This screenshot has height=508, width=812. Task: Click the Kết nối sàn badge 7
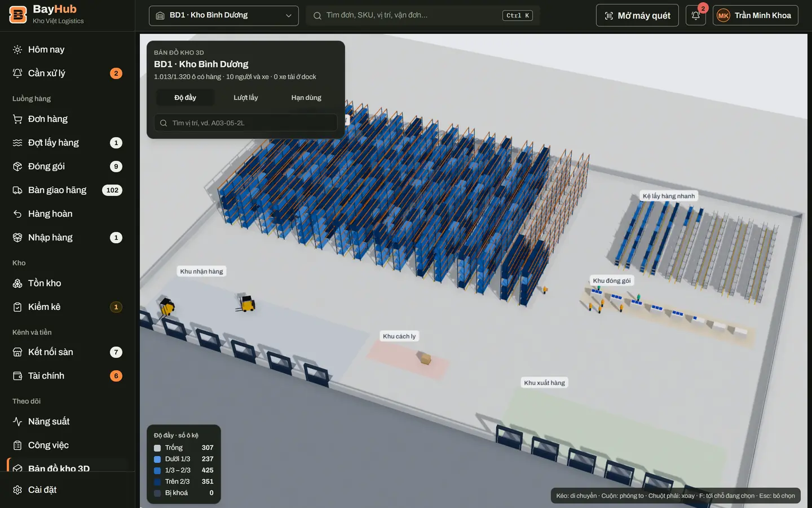[x=116, y=352]
